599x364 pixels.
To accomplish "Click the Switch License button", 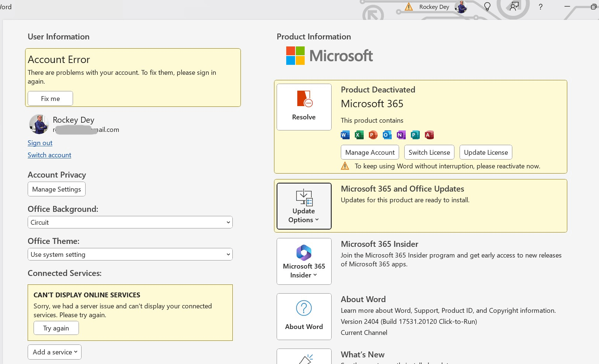I will point(429,152).
